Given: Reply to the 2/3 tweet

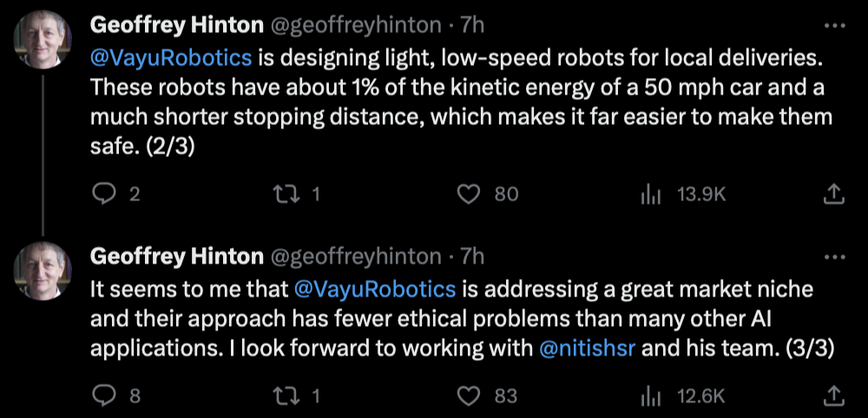Looking at the screenshot, I should coord(103,194).
